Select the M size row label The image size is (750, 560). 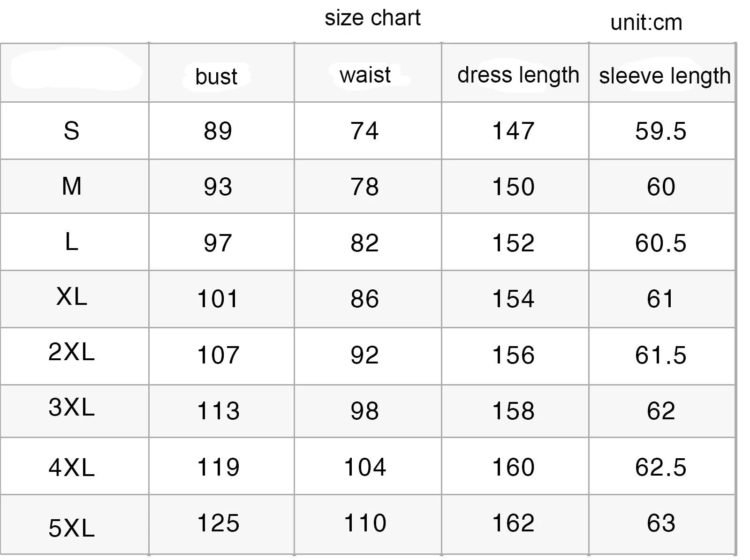[x=71, y=186]
